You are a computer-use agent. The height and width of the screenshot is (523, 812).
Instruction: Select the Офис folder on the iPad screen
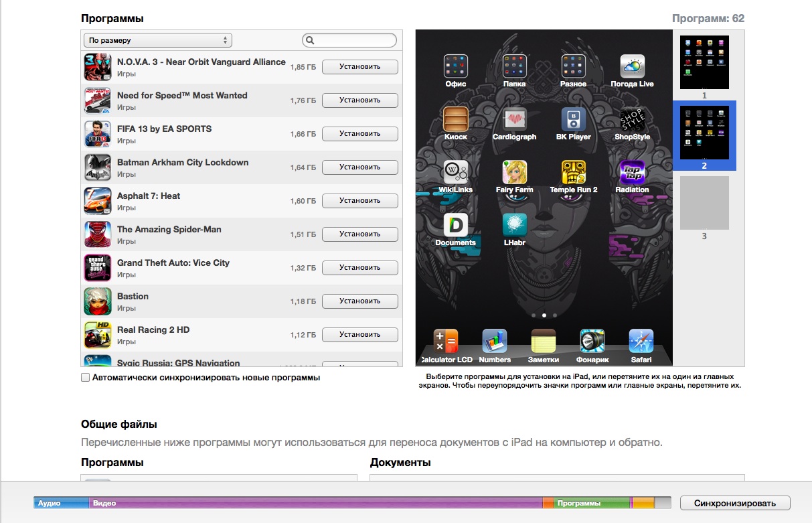coord(456,67)
